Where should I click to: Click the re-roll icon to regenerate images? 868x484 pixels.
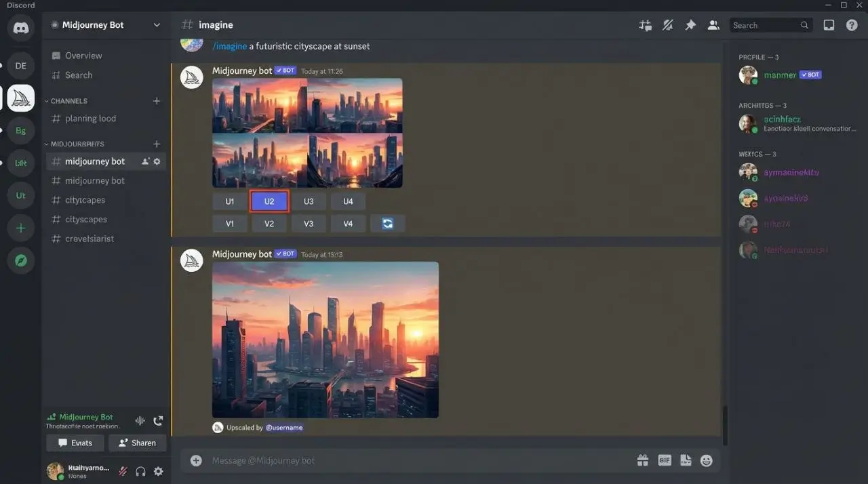click(x=387, y=223)
